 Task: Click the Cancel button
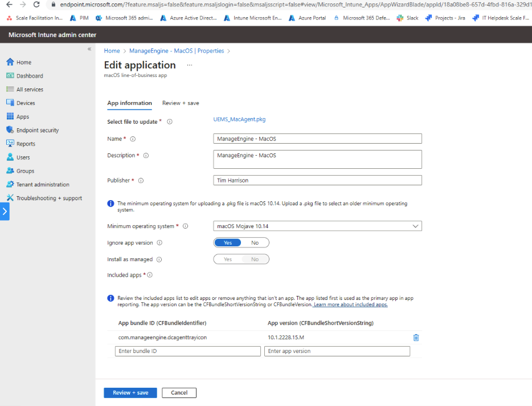(179, 392)
